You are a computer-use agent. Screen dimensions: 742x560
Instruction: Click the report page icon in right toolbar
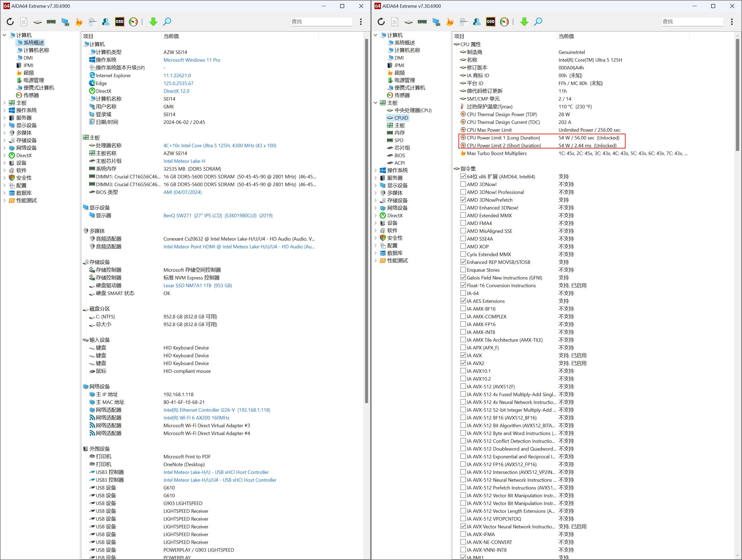[395, 22]
